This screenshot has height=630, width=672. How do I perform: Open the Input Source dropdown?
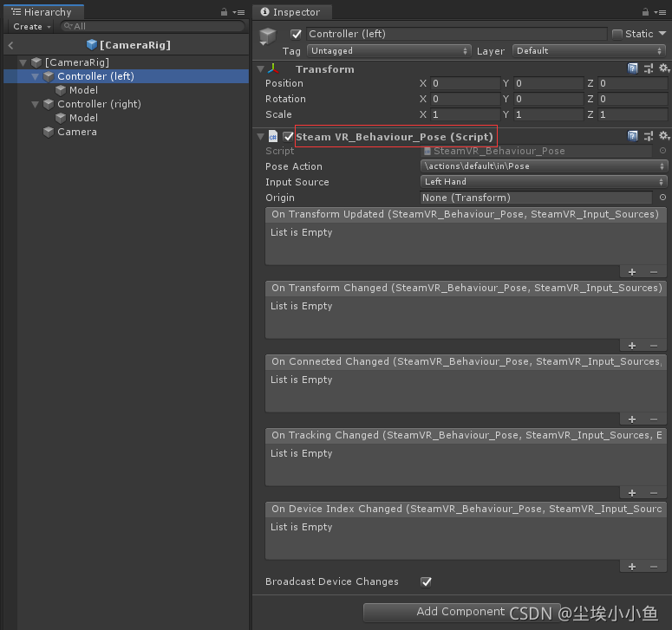point(544,182)
